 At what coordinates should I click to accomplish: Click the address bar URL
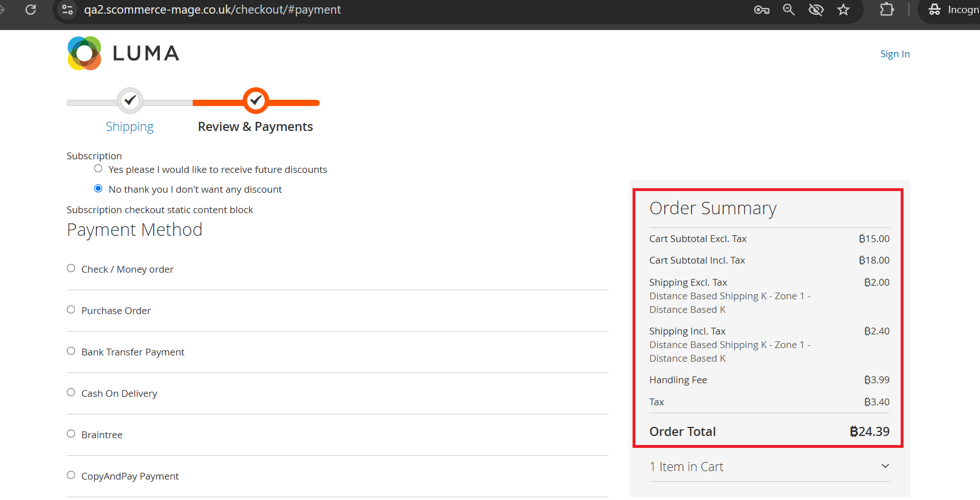coord(213,10)
